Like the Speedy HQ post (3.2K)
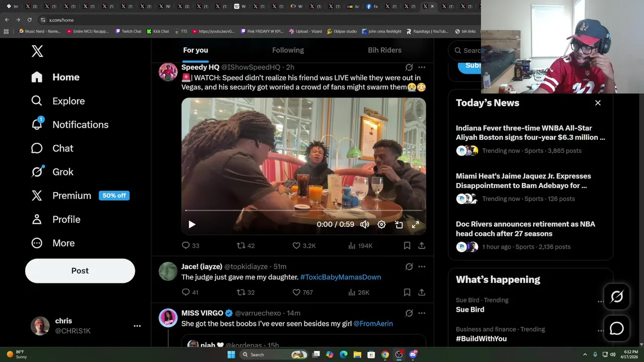The image size is (644, 362). click(x=304, y=245)
